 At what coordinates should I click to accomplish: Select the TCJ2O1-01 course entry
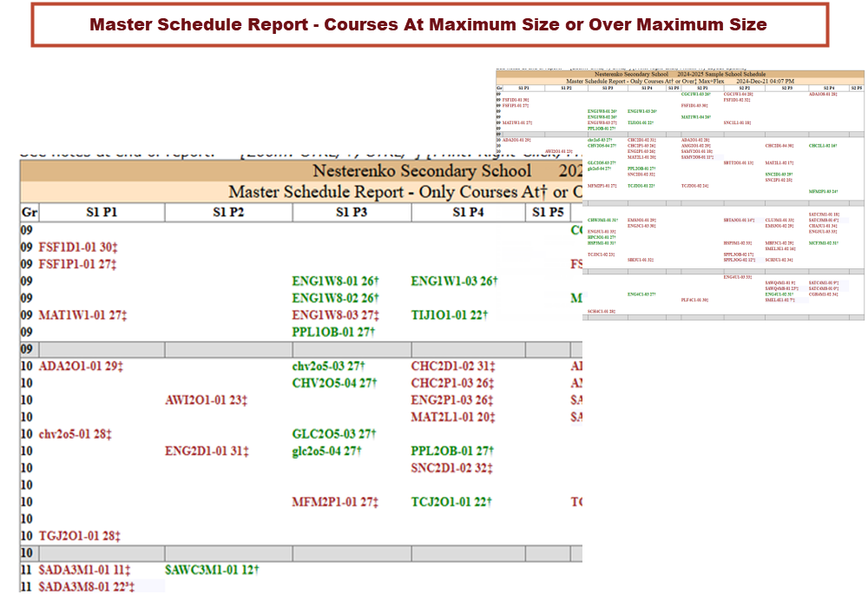pyautogui.click(x=450, y=501)
